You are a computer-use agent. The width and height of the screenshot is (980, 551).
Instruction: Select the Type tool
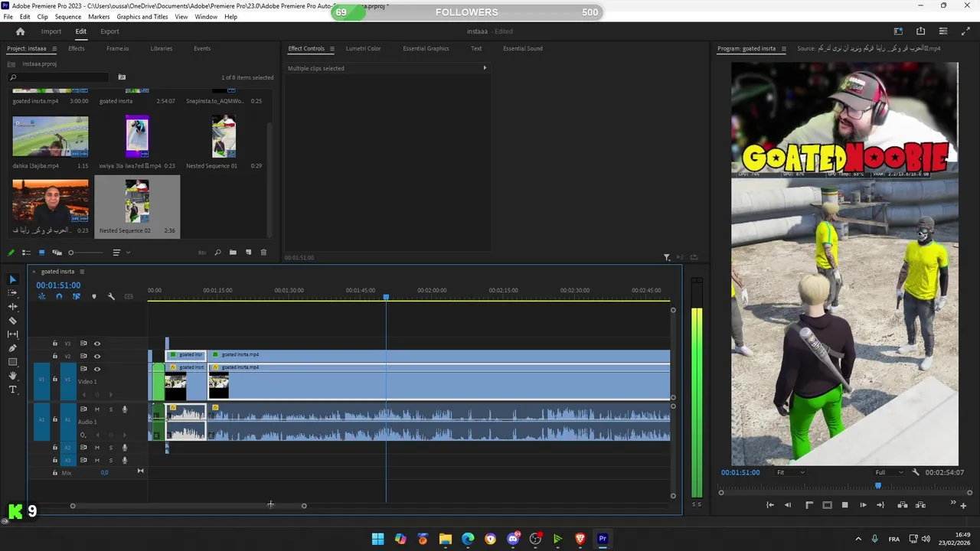pos(12,390)
